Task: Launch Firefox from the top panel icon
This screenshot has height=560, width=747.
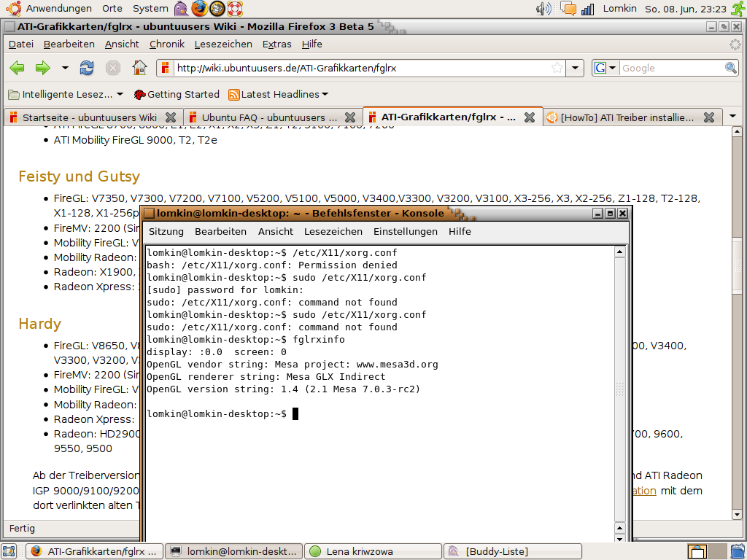Action: pos(199,9)
